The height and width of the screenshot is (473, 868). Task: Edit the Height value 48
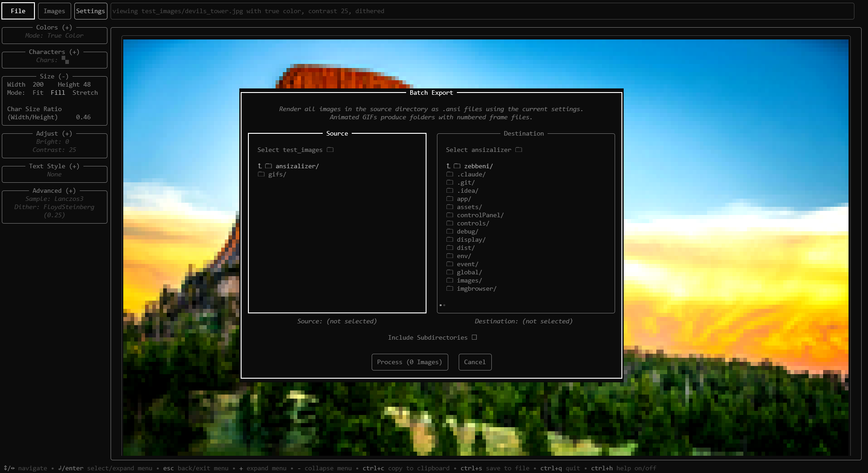[87, 84]
